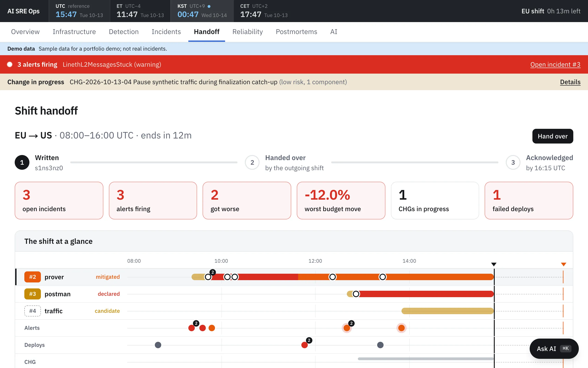Click the #3 postman incident badge
Image resolution: width=588 pixels, height=368 pixels.
(x=33, y=294)
